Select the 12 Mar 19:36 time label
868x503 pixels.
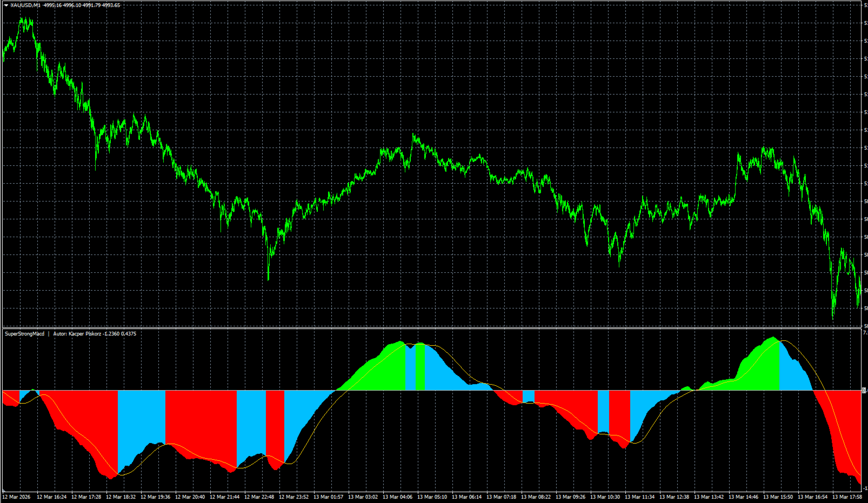155,497
